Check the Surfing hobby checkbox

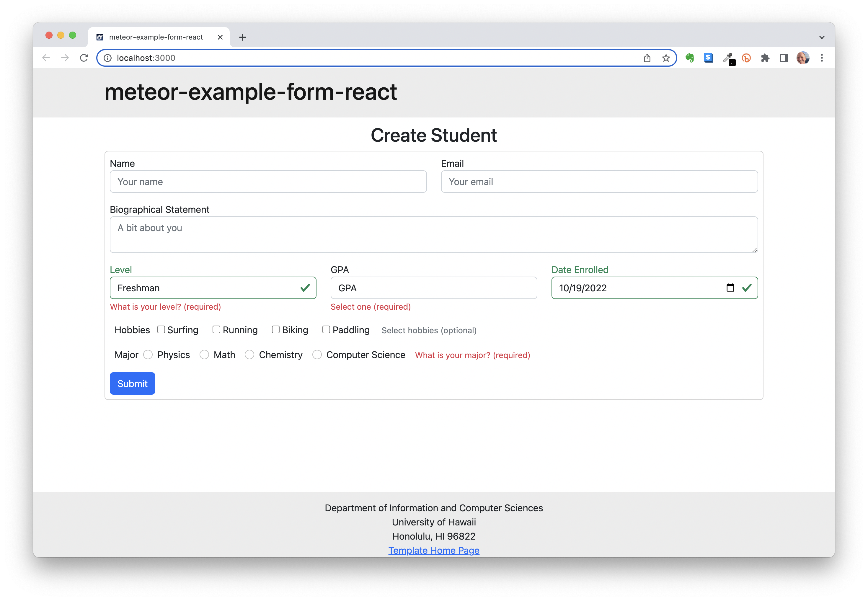[161, 329]
